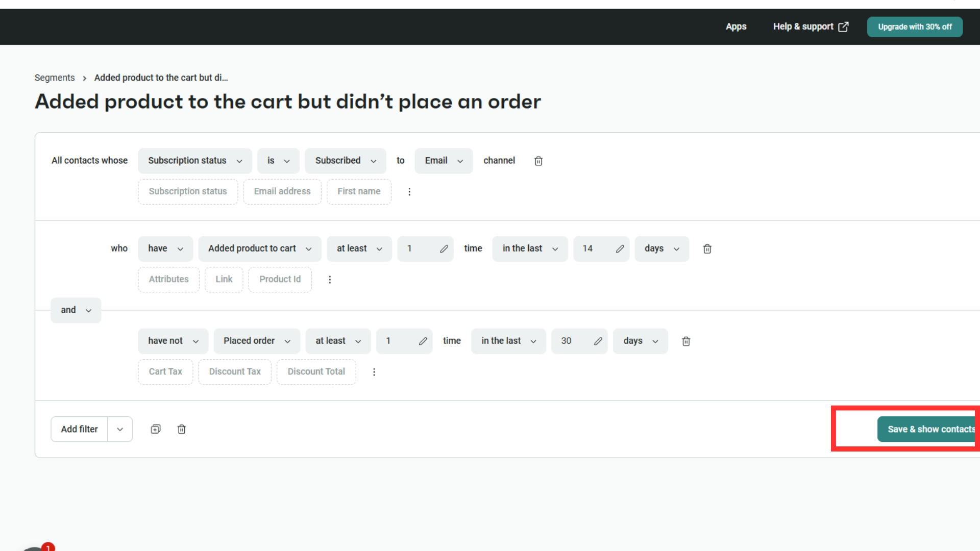Image resolution: width=980 pixels, height=551 pixels.
Task: Edit the 14 days value pencil icon
Action: coord(620,249)
